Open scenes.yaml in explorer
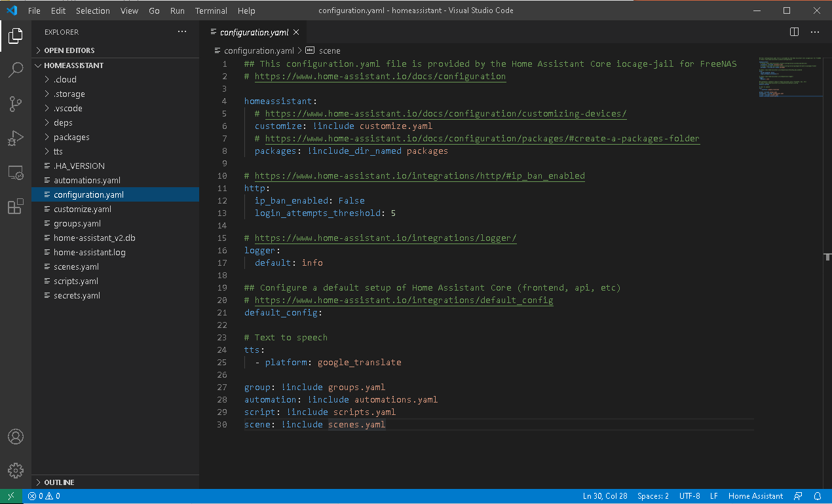Image resolution: width=832 pixels, height=504 pixels. (x=115, y=266)
